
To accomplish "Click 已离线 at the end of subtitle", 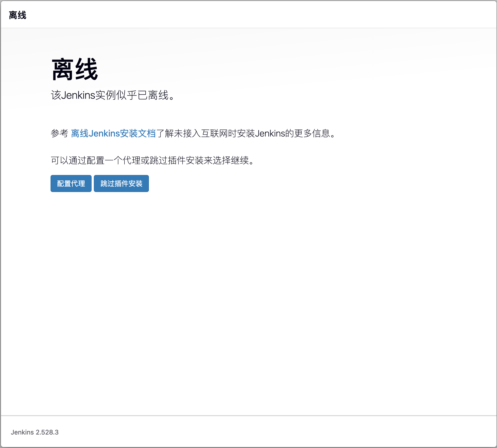I will pyautogui.click(x=153, y=95).
